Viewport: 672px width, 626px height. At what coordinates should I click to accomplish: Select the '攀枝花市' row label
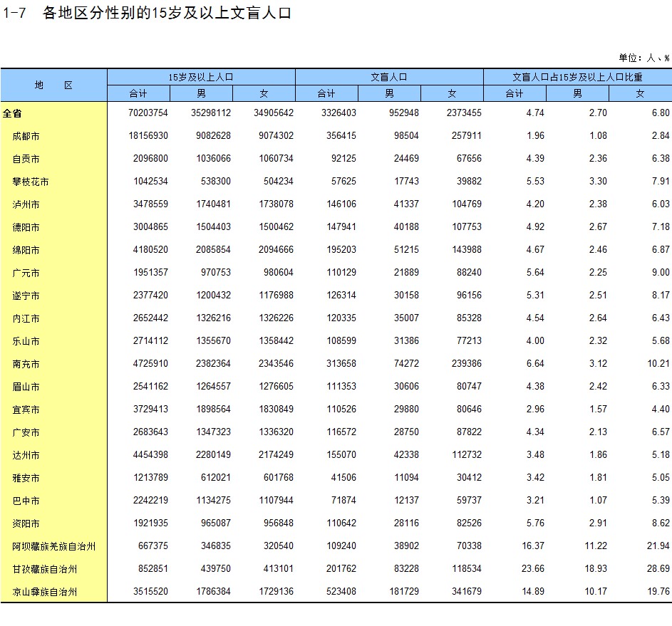[31, 182]
